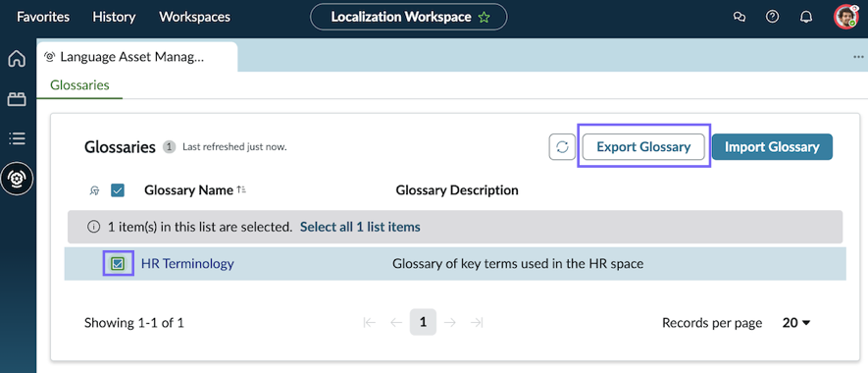
Task: Click the Glossary Name column header
Action: [188, 190]
